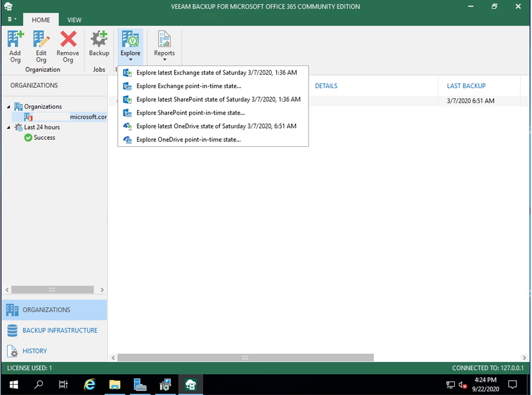532x395 pixels.
Task: Click the Veeam app icon in the title bar
Action: (8, 6)
